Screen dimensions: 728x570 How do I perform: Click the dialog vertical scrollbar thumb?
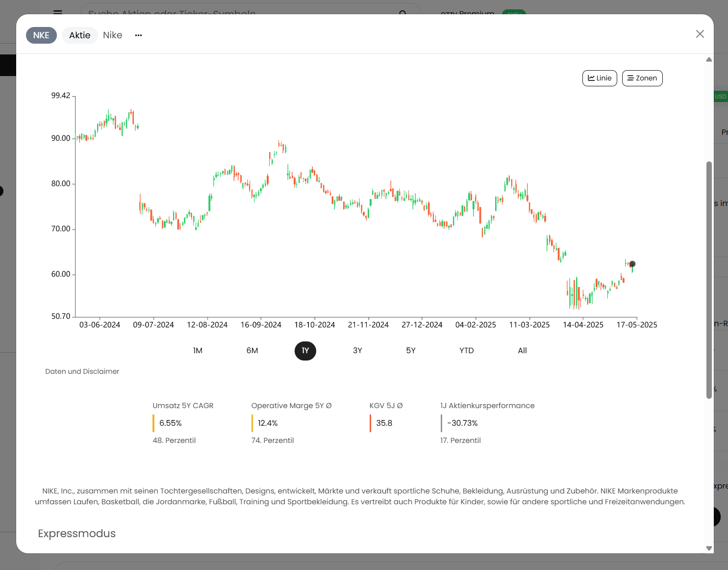[709, 280]
